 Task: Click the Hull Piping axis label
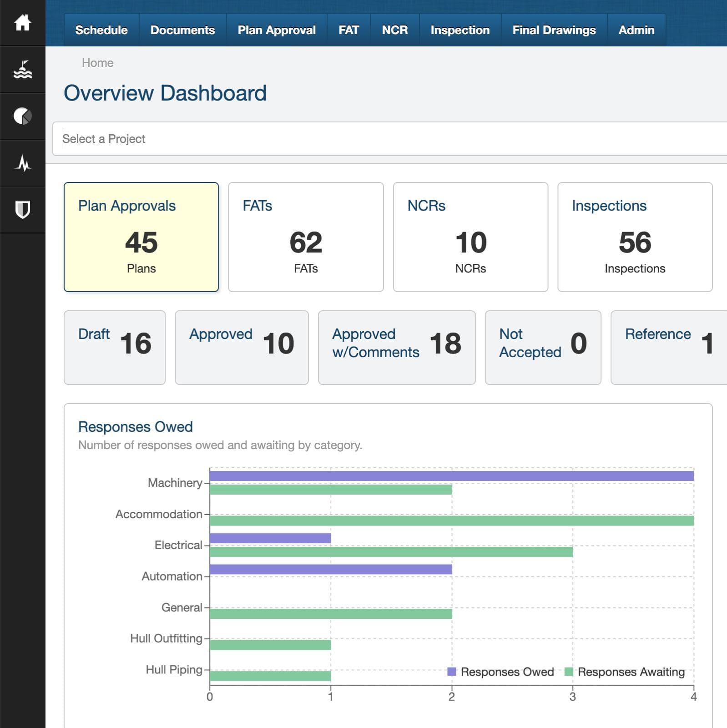pyautogui.click(x=174, y=670)
